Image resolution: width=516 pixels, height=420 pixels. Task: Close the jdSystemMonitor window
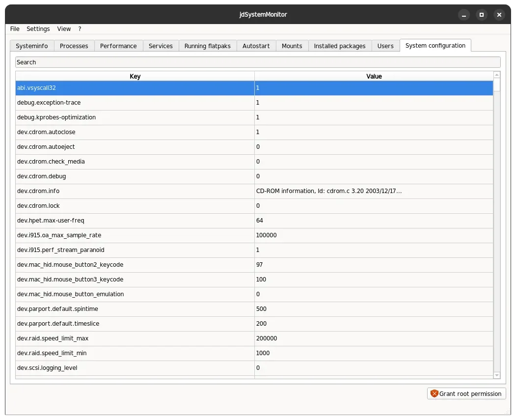click(499, 15)
